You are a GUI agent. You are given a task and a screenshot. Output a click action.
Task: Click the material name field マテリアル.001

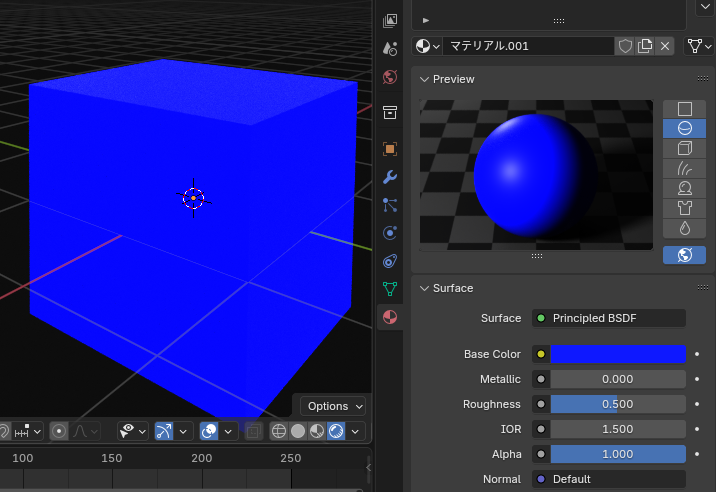[x=528, y=46]
